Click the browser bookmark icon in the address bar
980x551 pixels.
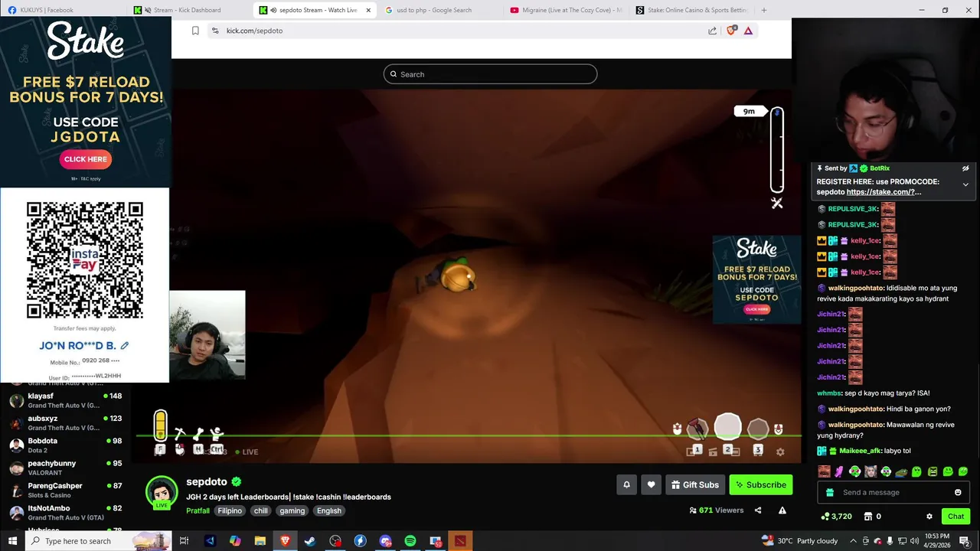pyautogui.click(x=195, y=31)
